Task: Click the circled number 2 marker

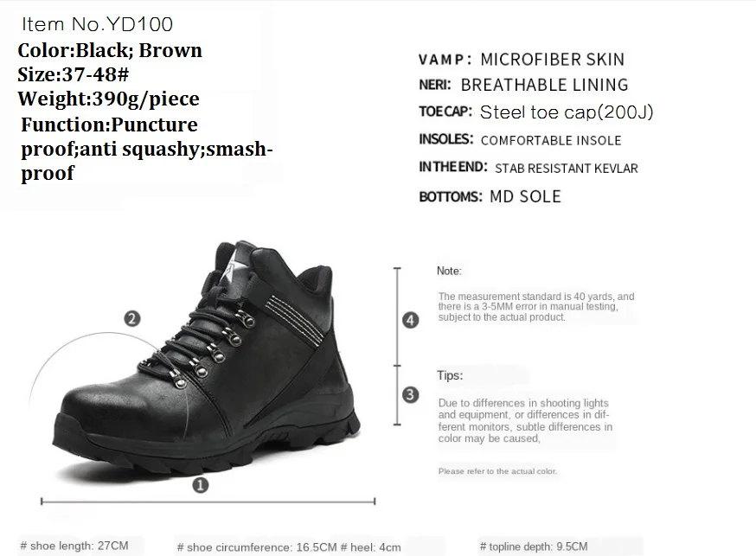Action: pos(132,318)
